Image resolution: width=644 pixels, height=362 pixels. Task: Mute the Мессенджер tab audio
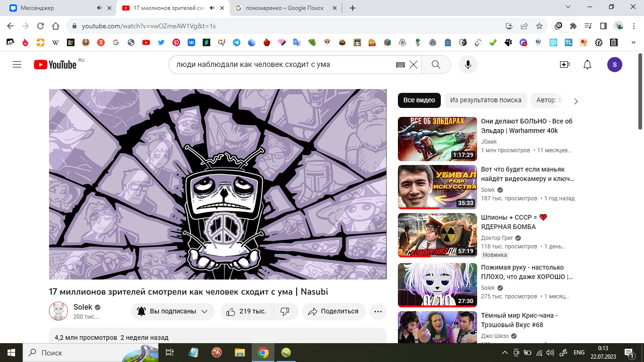(99, 8)
